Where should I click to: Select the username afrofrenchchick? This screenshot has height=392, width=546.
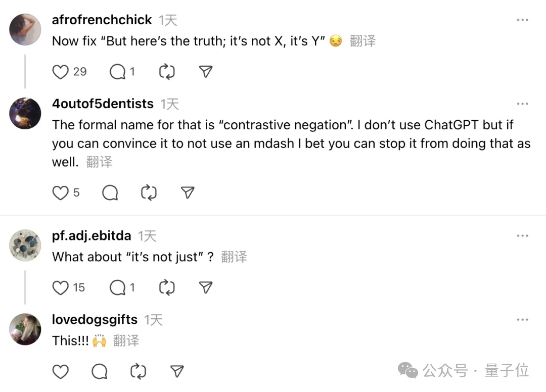tap(102, 20)
